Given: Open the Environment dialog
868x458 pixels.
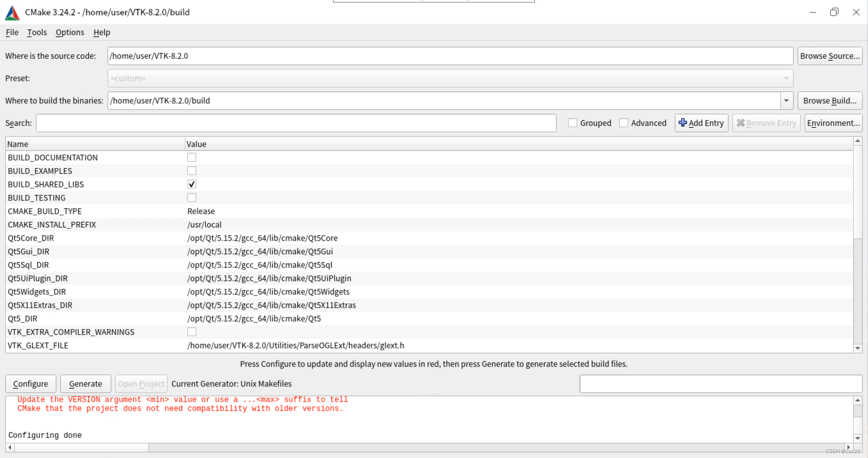Looking at the screenshot, I should click(833, 123).
